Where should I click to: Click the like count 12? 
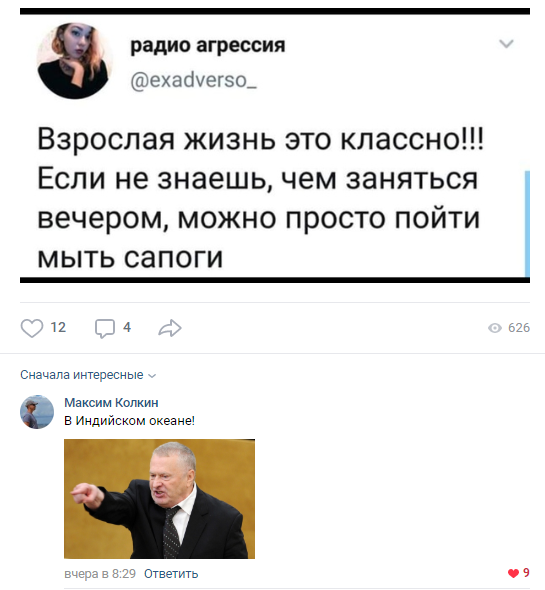pos(58,327)
